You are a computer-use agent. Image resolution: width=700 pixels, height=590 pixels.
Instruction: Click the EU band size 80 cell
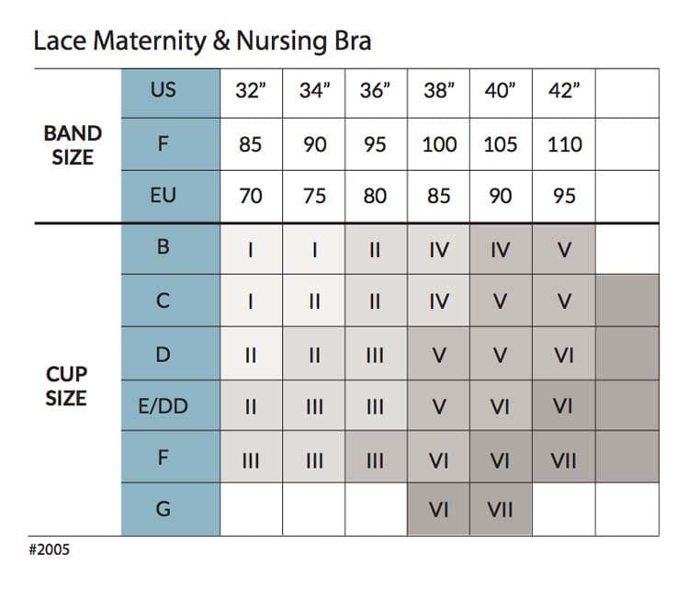(375, 197)
